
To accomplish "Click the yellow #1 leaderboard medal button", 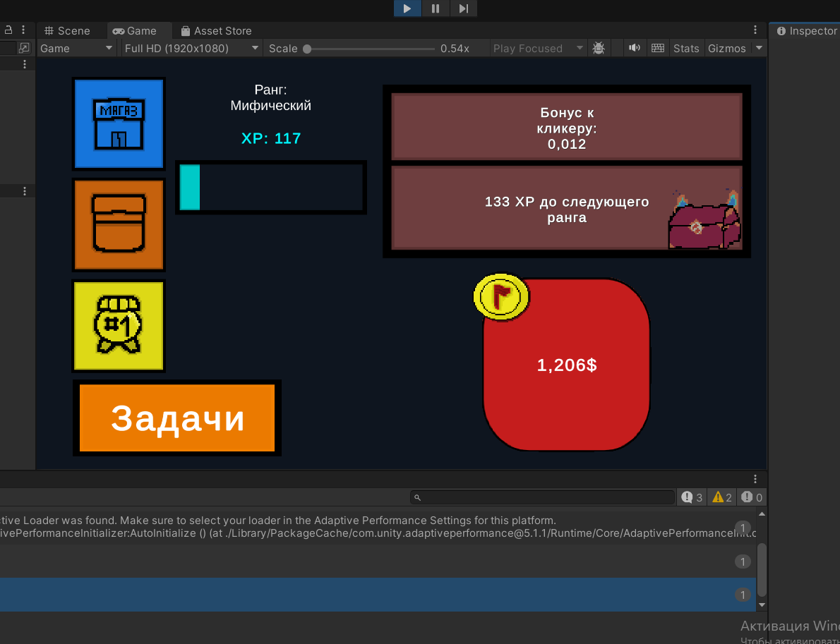I will pyautogui.click(x=119, y=326).
